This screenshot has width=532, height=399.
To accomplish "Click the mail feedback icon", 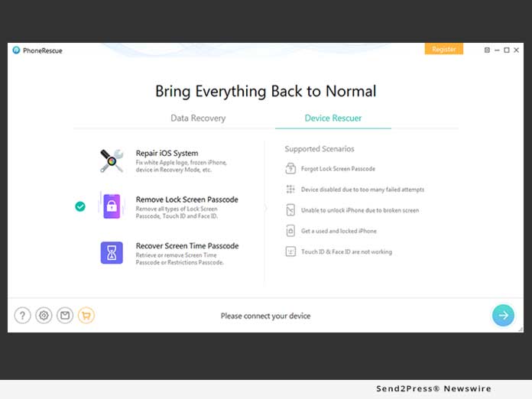I will 65,315.
